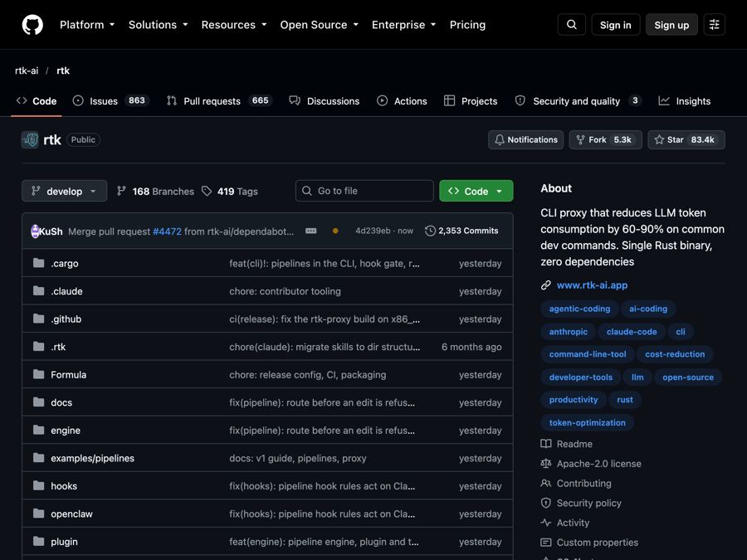
Task: Open the GitHub home logo
Action: 32,25
